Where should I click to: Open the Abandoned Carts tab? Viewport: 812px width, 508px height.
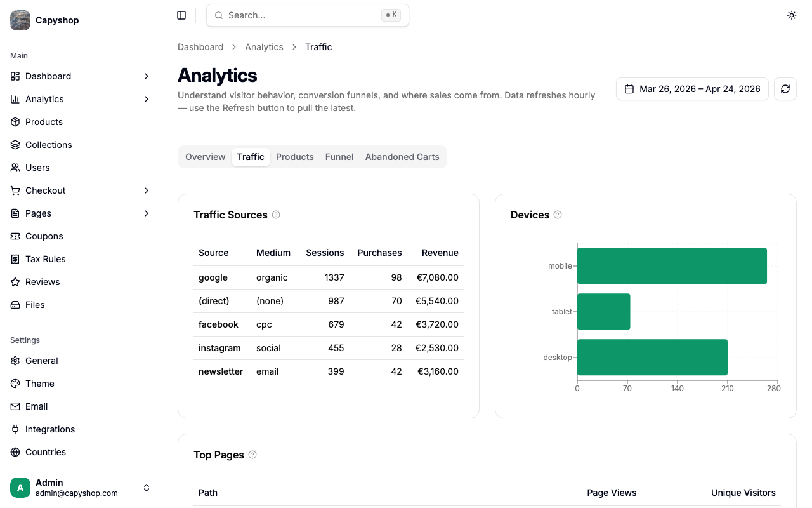[x=402, y=157]
